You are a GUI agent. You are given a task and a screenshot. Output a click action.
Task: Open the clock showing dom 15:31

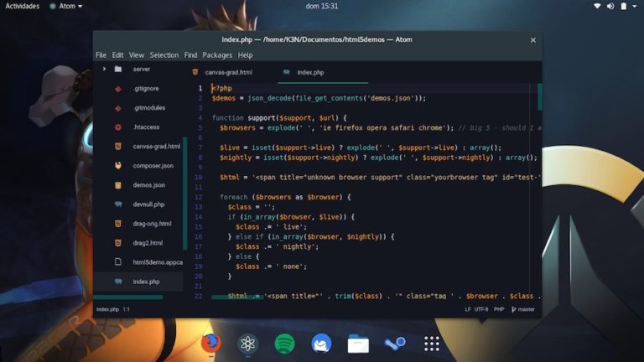[322, 6]
